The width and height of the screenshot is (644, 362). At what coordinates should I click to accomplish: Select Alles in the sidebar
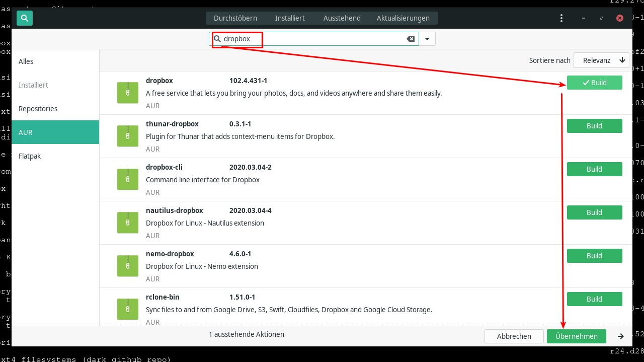55,61
